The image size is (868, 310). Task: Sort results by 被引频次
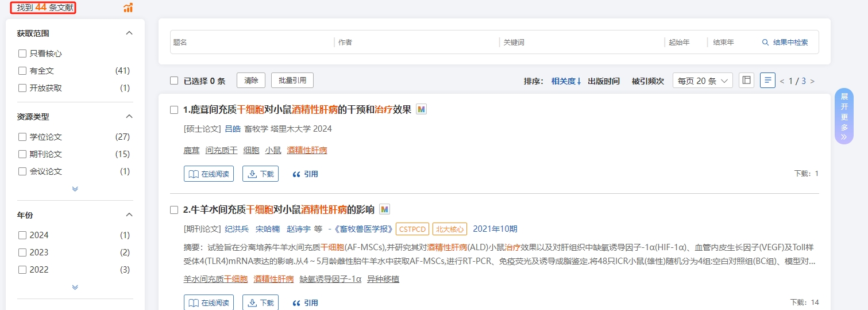coord(647,81)
